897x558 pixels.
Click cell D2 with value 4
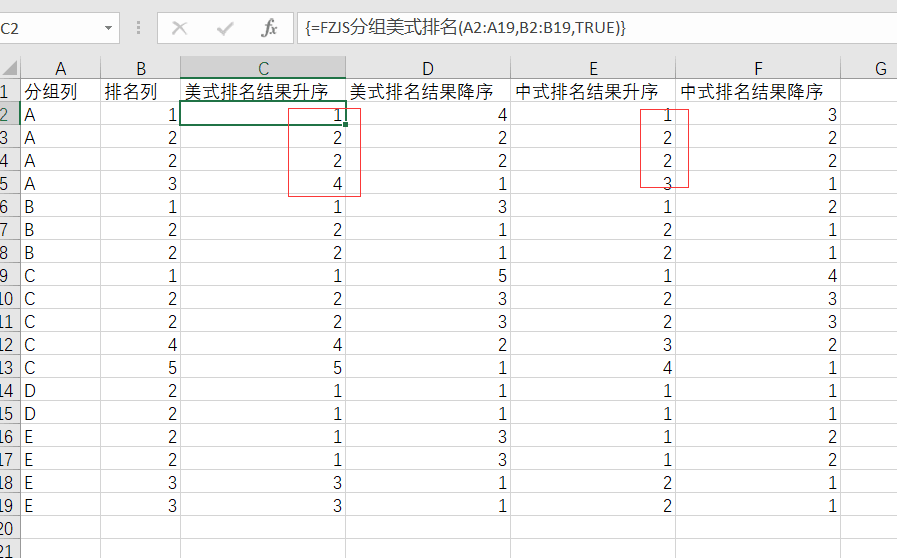point(428,114)
